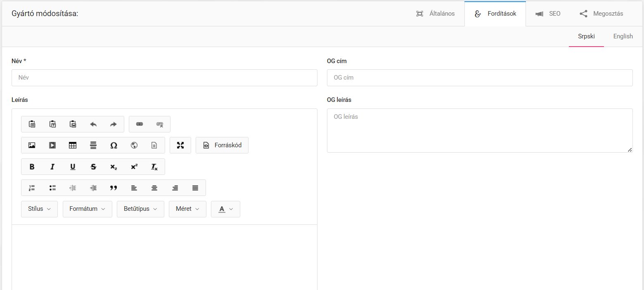This screenshot has height=290, width=644.
Task: Open the special character Omega tool
Action: [114, 145]
